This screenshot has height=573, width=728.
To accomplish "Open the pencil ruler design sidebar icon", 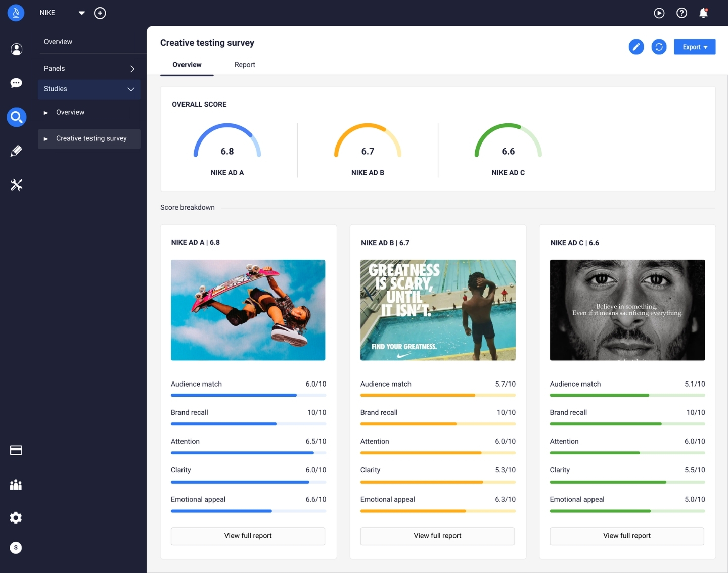I will pos(16,151).
